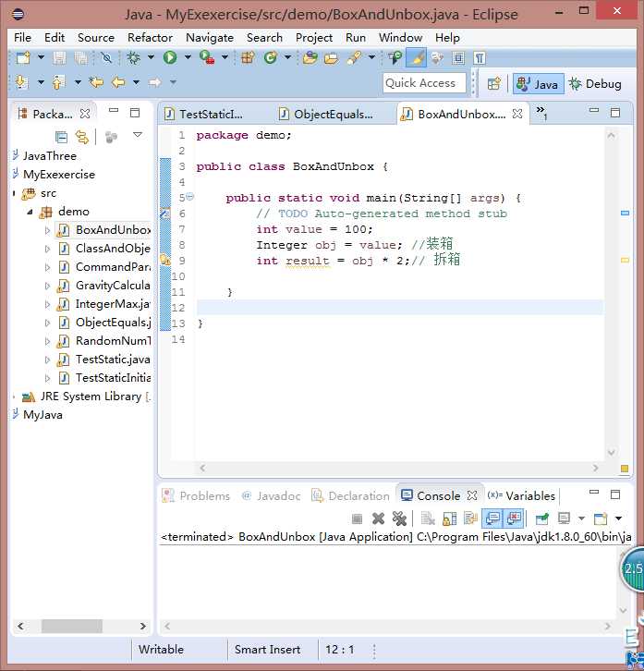Open the File menu
This screenshot has height=671, width=644.
pos(22,38)
